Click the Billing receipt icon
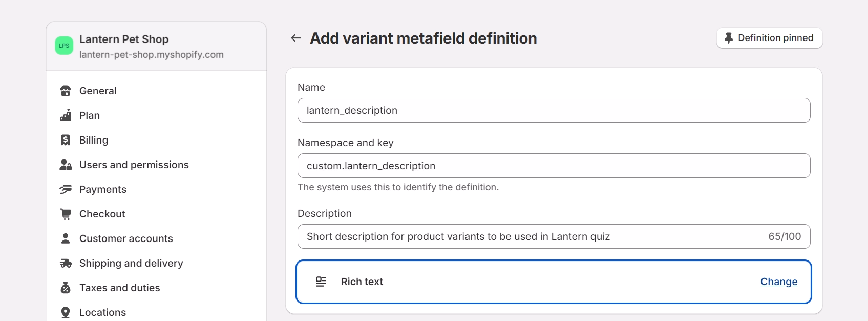 click(66, 140)
